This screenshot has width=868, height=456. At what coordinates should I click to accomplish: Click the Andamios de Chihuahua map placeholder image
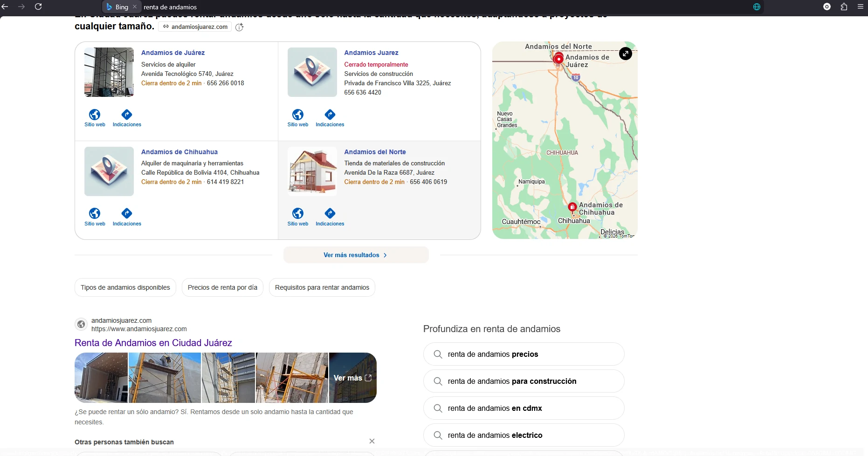pyautogui.click(x=109, y=171)
